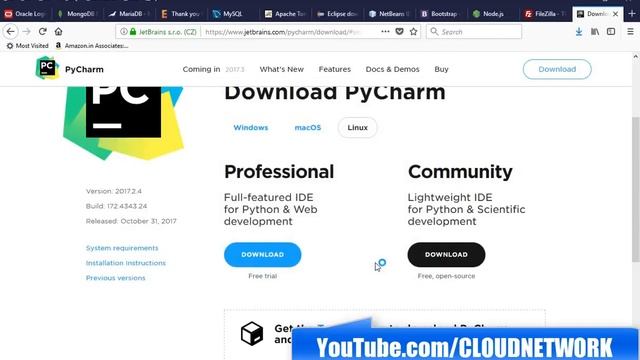Screen dimensions: 640x360
Task: Open Coming in 2017.3 menu item
Action: tap(213, 69)
